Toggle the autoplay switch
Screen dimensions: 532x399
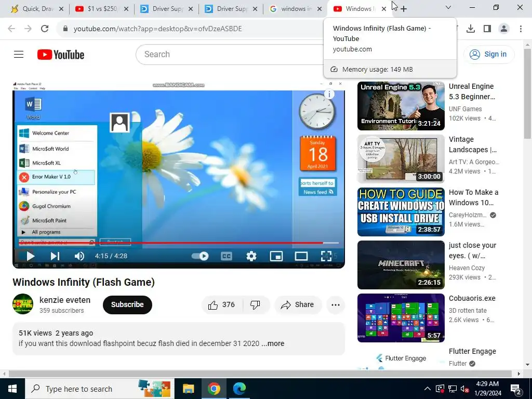[200, 256]
